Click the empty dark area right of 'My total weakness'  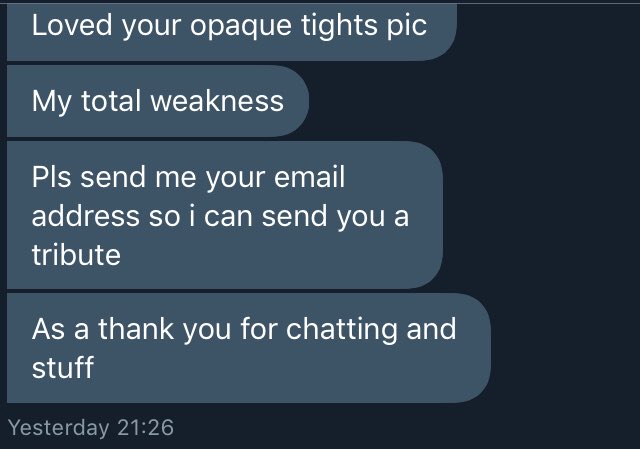tap(473, 101)
